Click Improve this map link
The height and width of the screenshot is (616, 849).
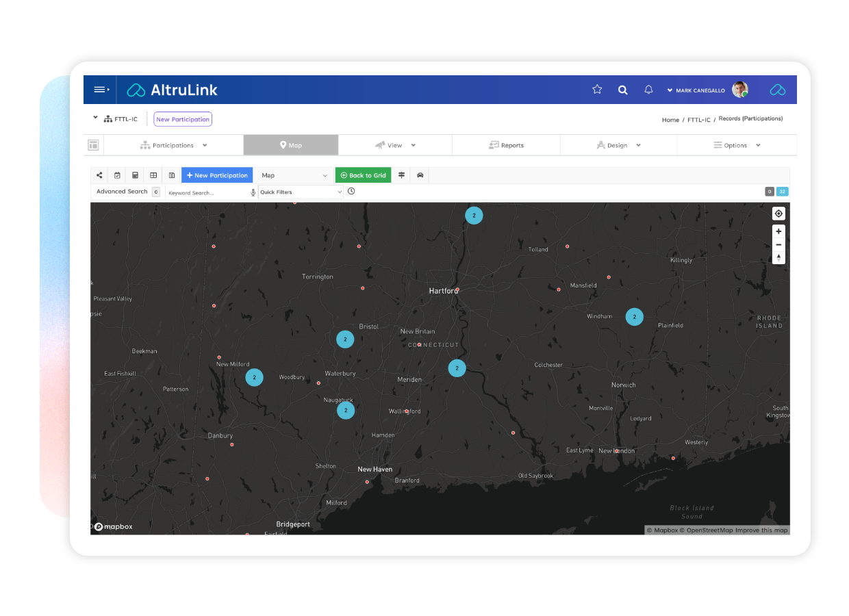[x=762, y=530]
